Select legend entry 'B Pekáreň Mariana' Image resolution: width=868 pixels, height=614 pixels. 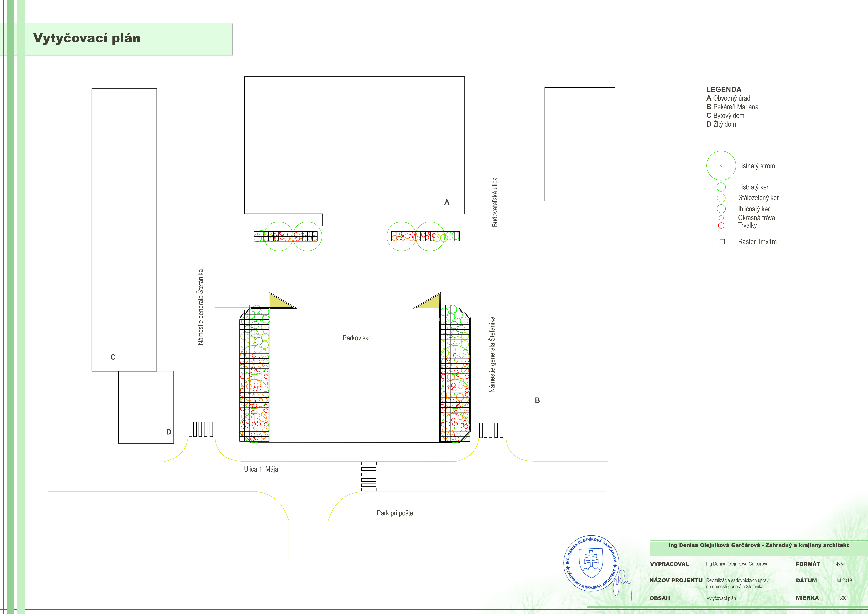[732, 107]
